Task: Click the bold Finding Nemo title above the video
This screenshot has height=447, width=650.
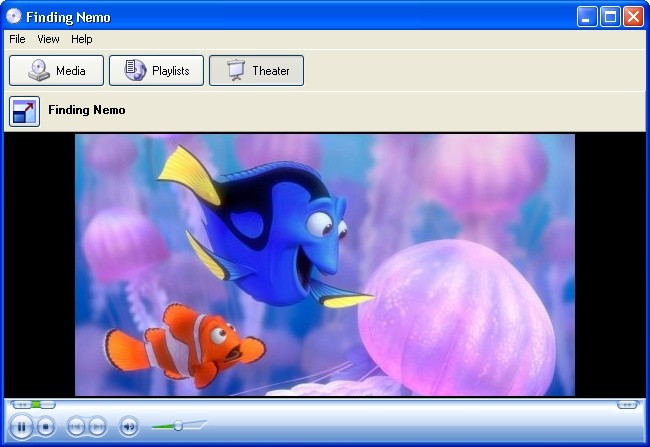Action: 87,110
